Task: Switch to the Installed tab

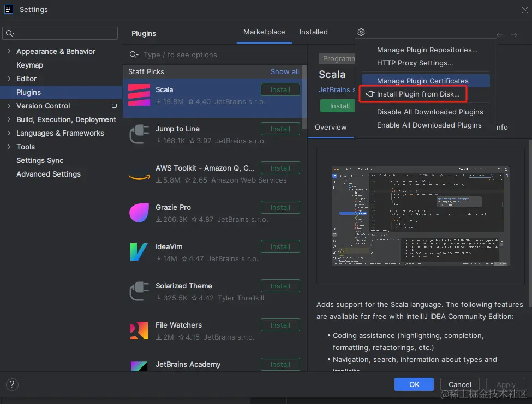Action: tap(314, 32)
